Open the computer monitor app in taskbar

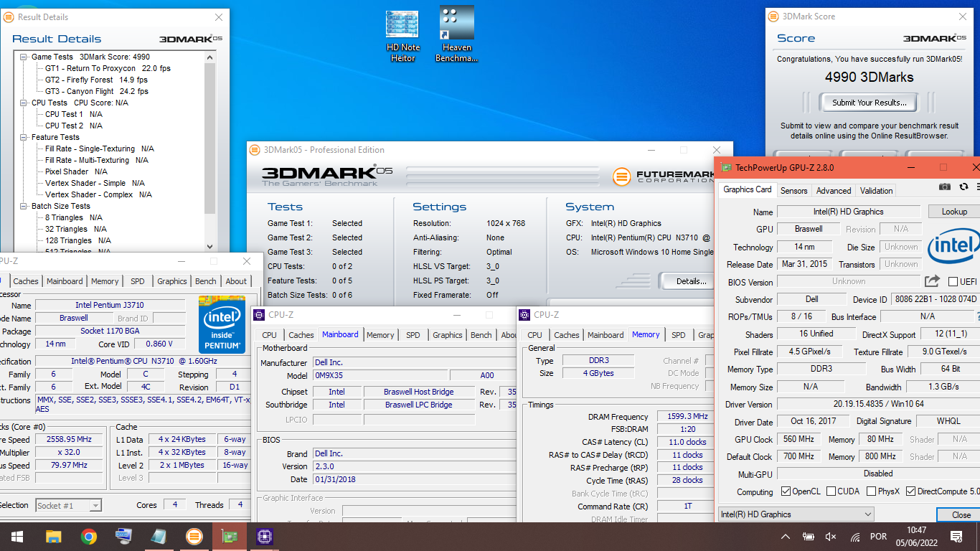(x=123, y=537)
